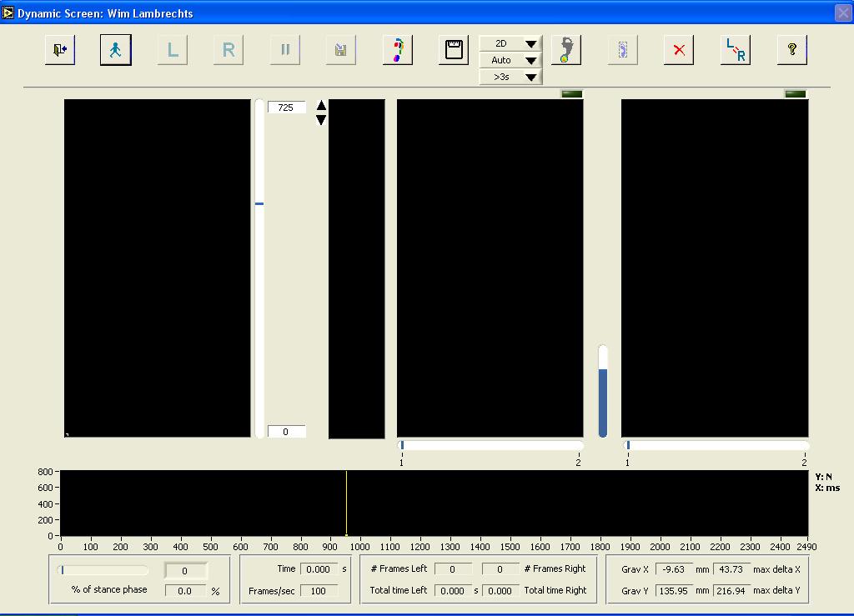Image resolution: width=854 pixels, height=616 pixels.
Task: Click the right foot frame slider
Action: (715, 446)
